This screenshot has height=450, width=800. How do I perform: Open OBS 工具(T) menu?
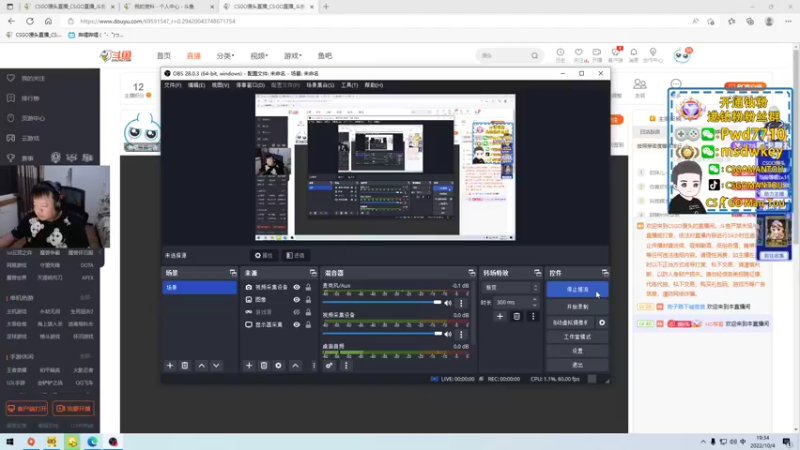tap(349, 85)
